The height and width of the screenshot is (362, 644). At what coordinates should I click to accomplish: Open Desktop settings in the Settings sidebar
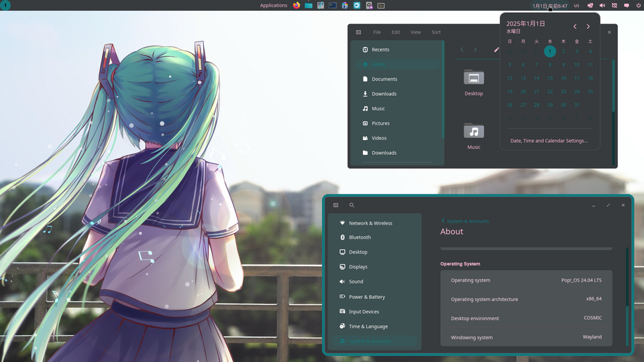[374, 252]
